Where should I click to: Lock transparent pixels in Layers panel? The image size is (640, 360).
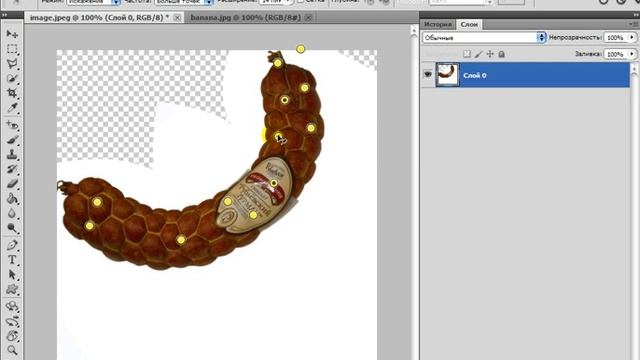click(467, 54)
